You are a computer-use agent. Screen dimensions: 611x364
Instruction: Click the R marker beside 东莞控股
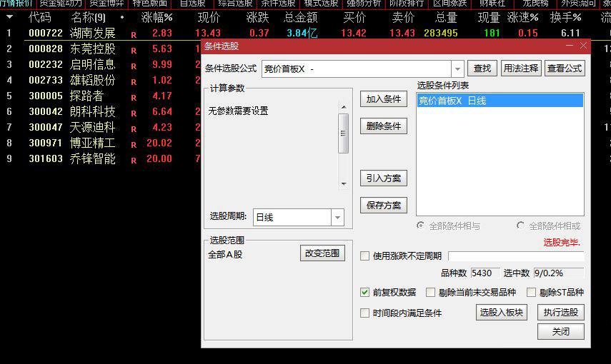coord(134,51)
